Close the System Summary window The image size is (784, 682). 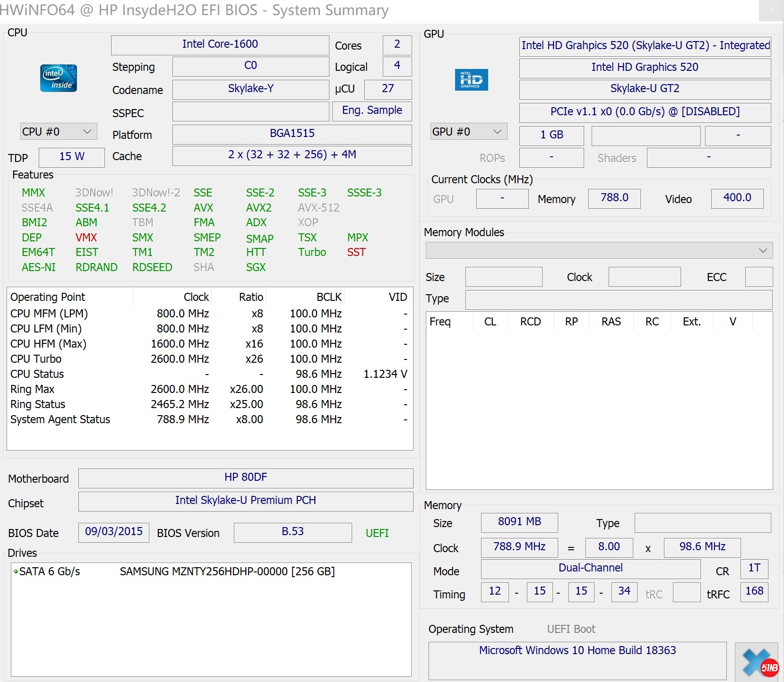tap(771, 10)
